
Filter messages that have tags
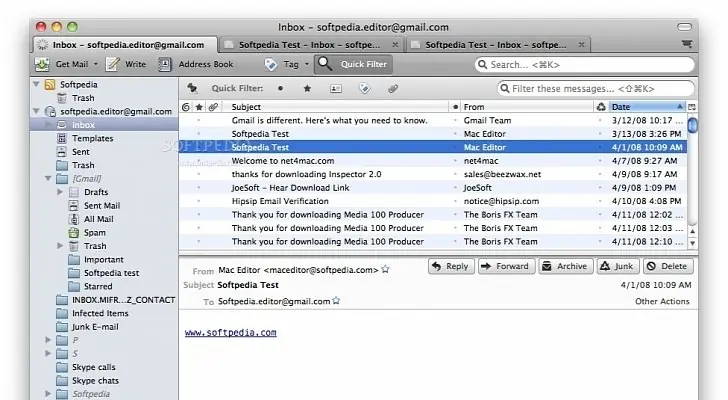pyautogui.click(x=365, y=88)
